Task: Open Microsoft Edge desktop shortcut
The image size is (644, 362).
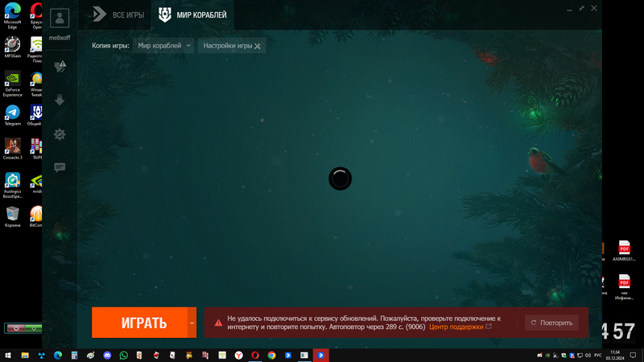Action: click(12, 15)
